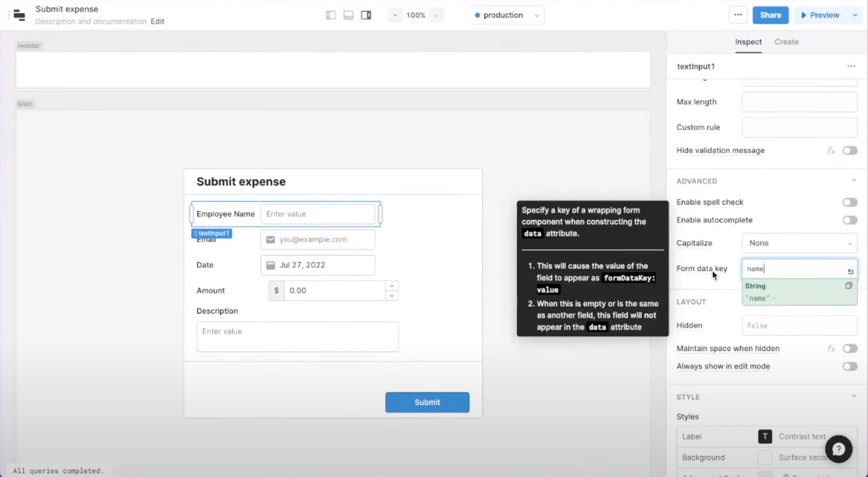Enable the spell check toggle
868x477 pixels.
click(x=849, y=202)
